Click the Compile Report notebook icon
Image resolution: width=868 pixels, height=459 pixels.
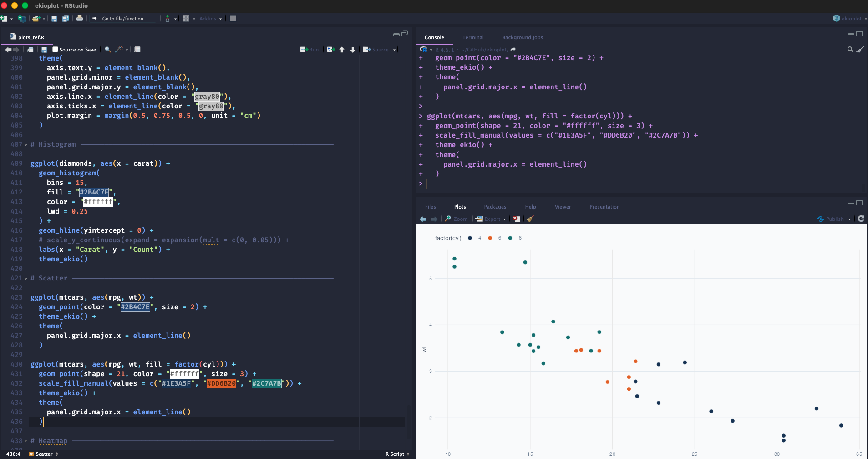137,50
